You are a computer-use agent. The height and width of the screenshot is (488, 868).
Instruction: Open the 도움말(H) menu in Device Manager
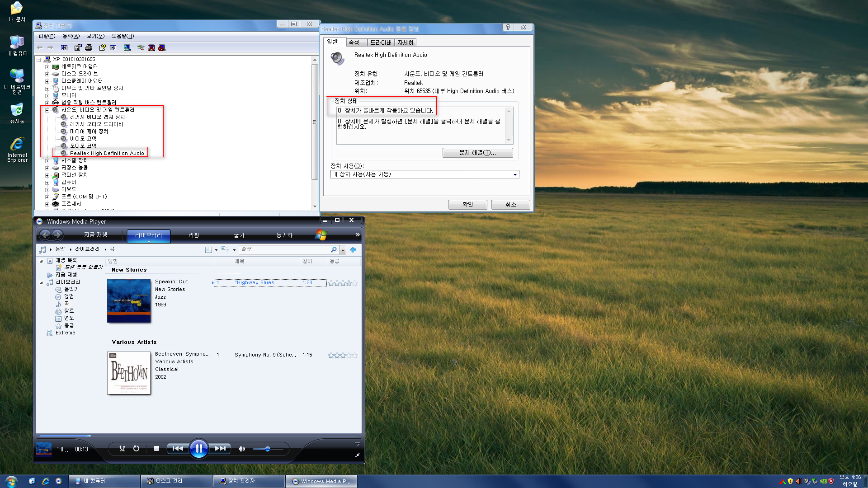pos(123,36)
